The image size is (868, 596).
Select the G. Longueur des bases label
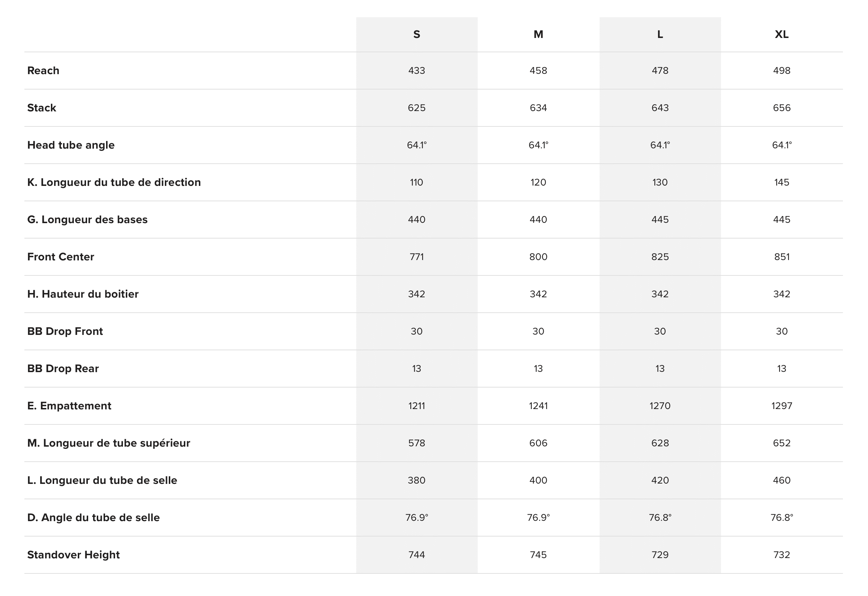[x=87, y=220]
